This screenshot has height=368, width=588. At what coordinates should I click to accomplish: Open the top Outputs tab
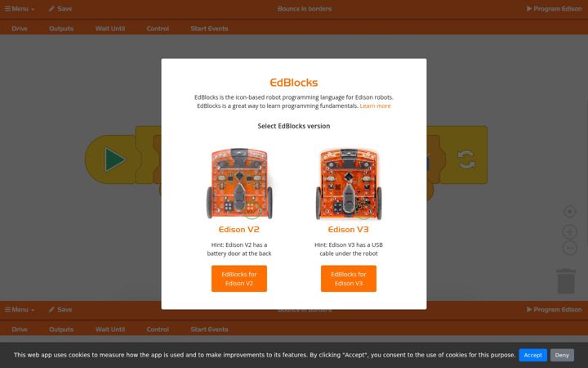point(61,29)
